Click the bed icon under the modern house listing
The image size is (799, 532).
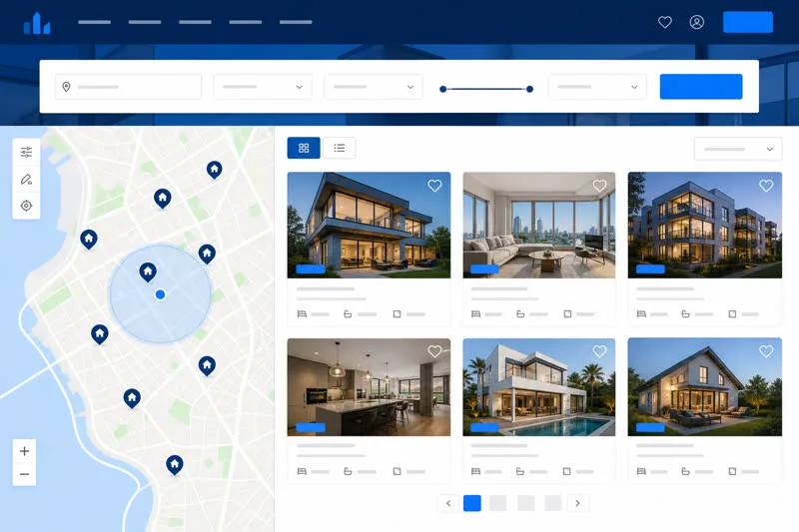click(x=302, y=314)
